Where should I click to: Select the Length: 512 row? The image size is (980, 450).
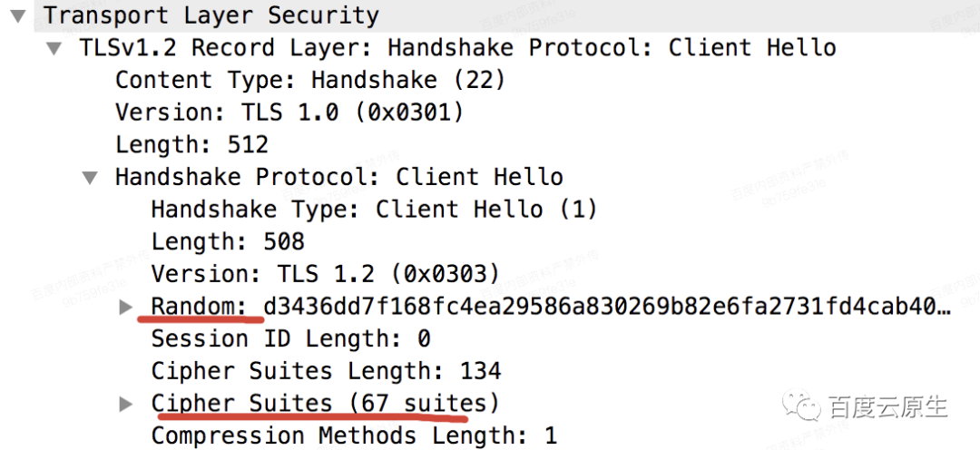[x=191, y=145]
